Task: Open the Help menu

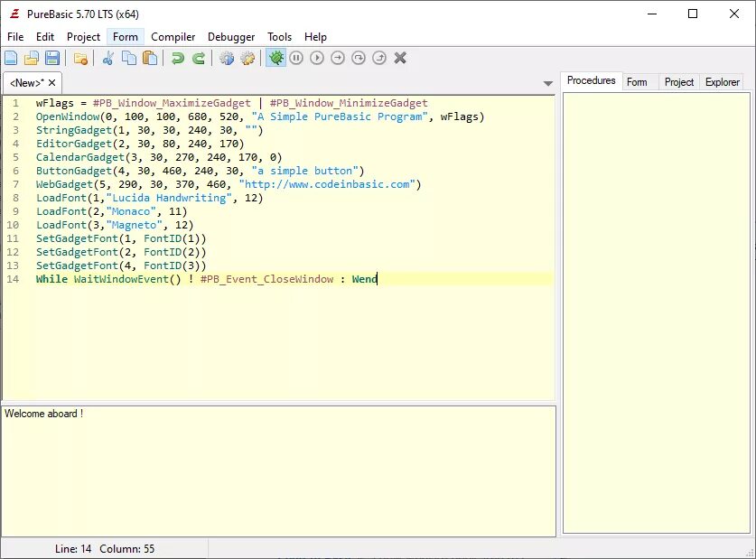Action: click(x=315, y=37)
